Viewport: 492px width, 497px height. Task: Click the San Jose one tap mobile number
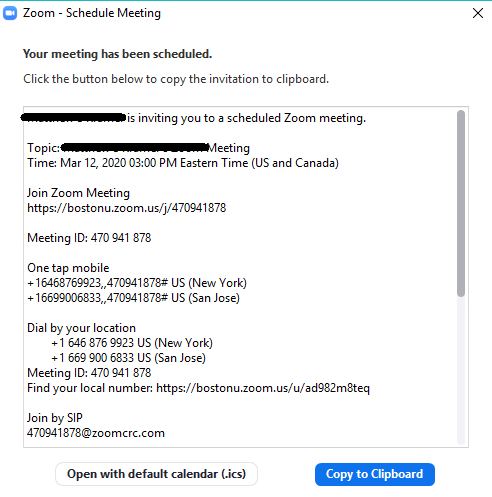coord(133,298)
